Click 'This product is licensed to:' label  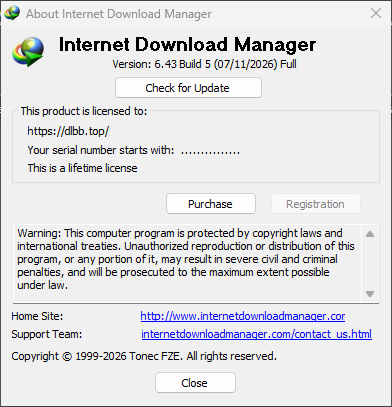click(x=84, y=111)
